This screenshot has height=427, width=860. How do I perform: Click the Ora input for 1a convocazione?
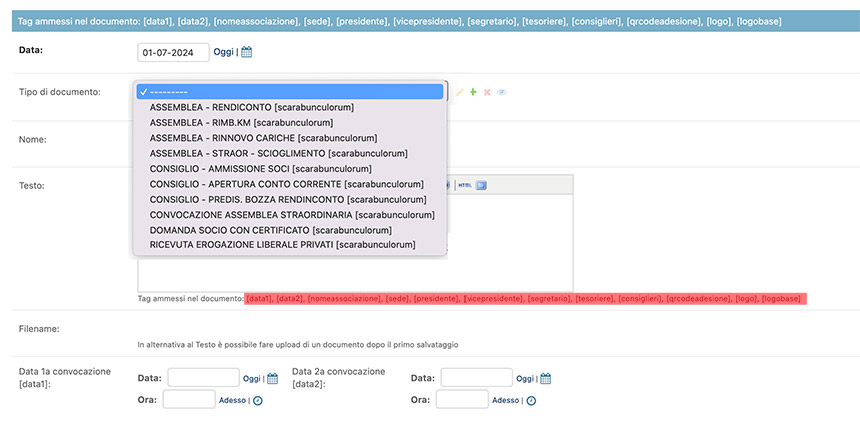(x=189, y=399)
